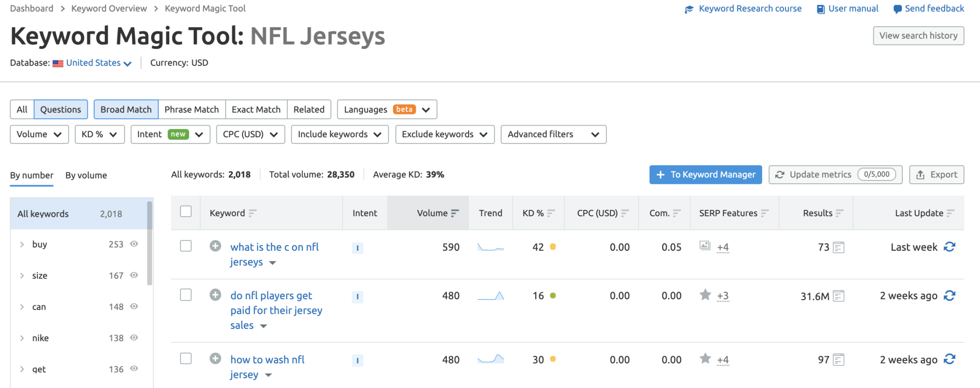This screenshot has width=980, height=388.
Task: Open the United States database dropdown
Action: [x=98, y=63]
